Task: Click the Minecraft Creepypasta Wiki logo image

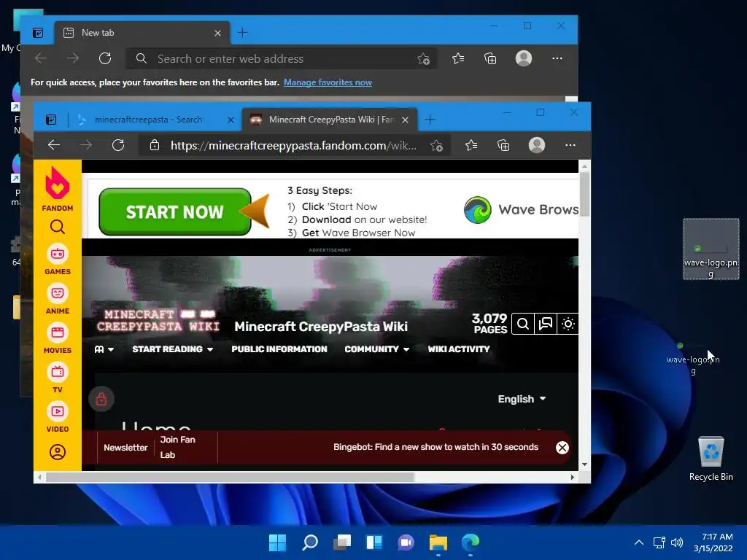Action: [x=158, y=321]
